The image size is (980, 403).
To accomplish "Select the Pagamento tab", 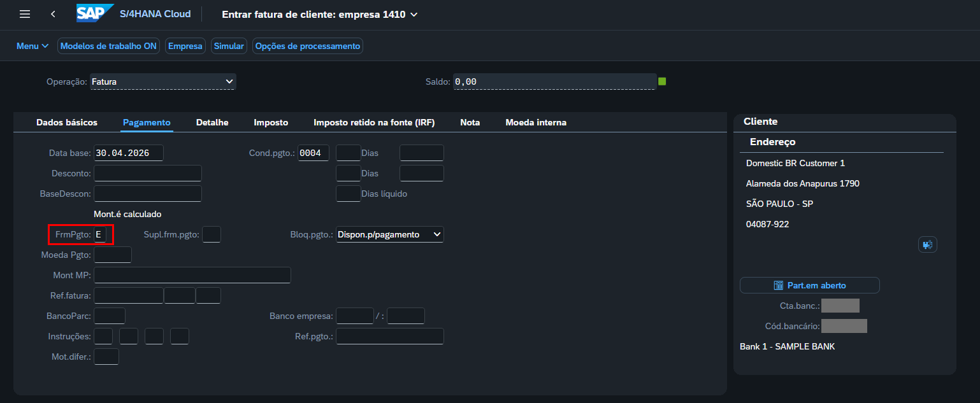I will coord(147,122).
